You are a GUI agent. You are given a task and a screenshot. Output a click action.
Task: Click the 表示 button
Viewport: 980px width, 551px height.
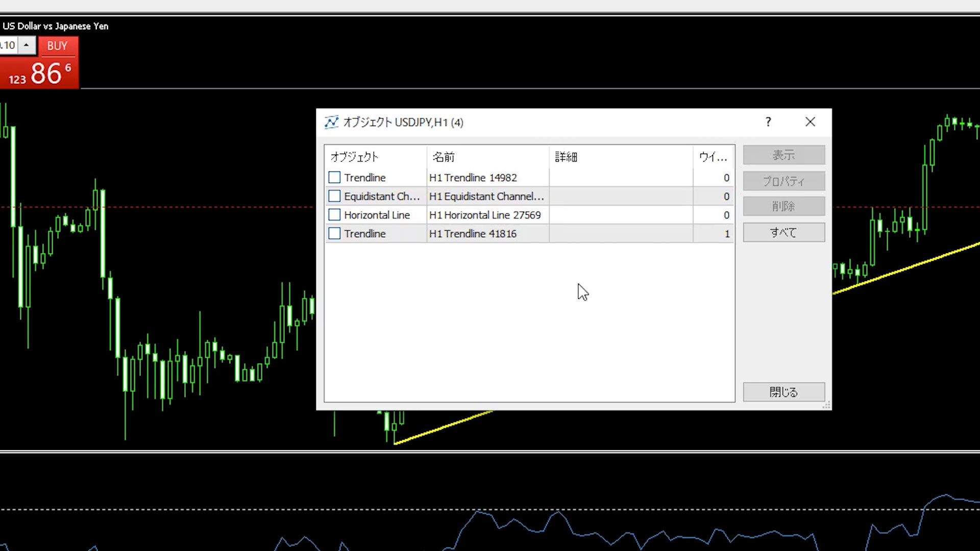[783, 155]
